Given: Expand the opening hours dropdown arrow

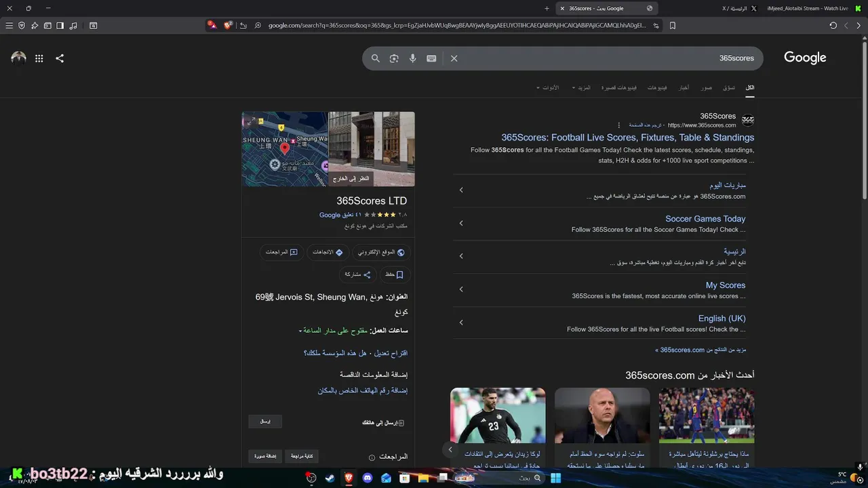Looking at the screenshot, I should [x=300, y=331].
